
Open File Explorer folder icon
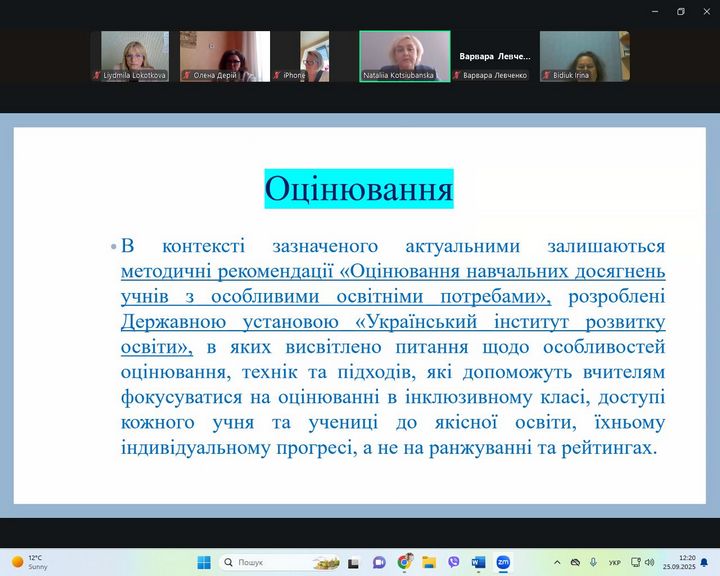coord(429,562)
